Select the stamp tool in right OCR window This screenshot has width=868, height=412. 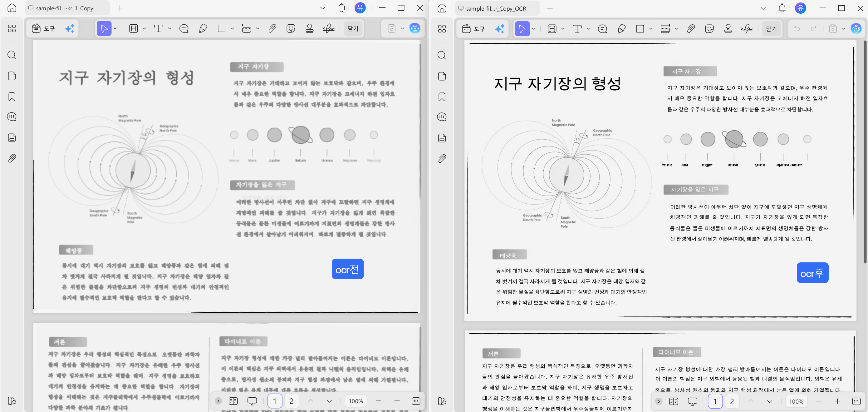(728, 29)
